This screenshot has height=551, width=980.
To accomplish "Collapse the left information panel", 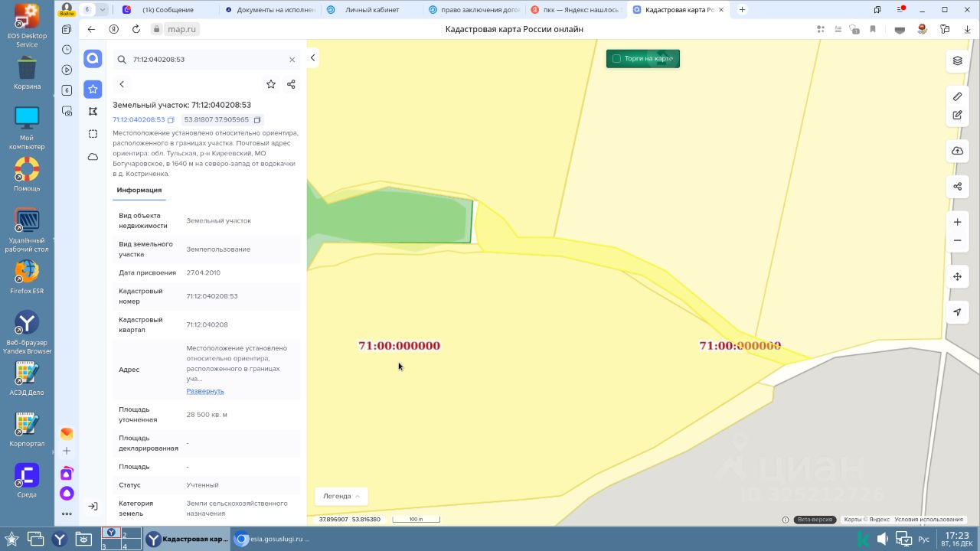I will pos(312,58).
